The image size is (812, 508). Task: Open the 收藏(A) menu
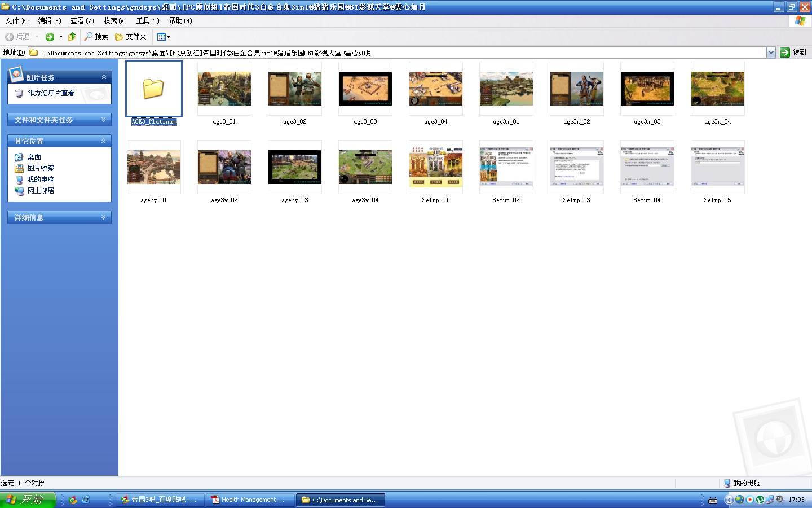[x=114, y=21]
